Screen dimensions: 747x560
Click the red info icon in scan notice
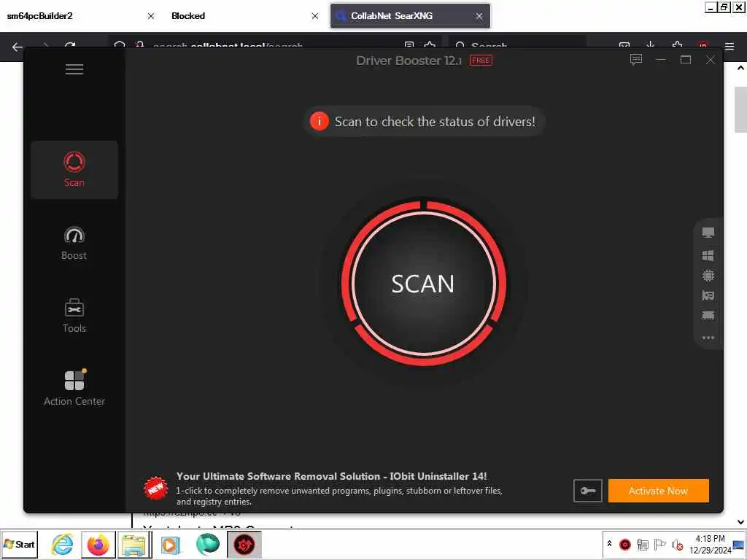pyautogui.click(x=320, y=122)
